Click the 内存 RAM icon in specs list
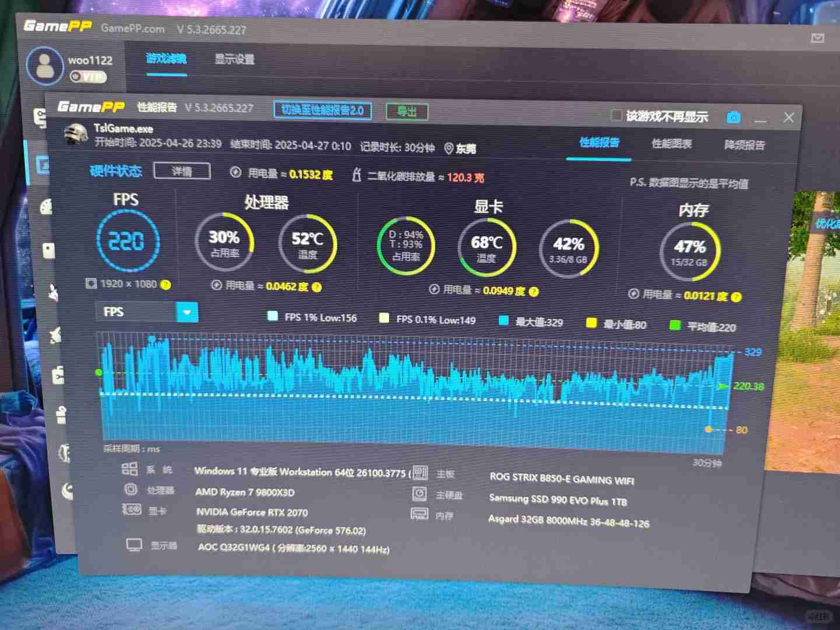 pyautogui.click(x=419, y=514)
